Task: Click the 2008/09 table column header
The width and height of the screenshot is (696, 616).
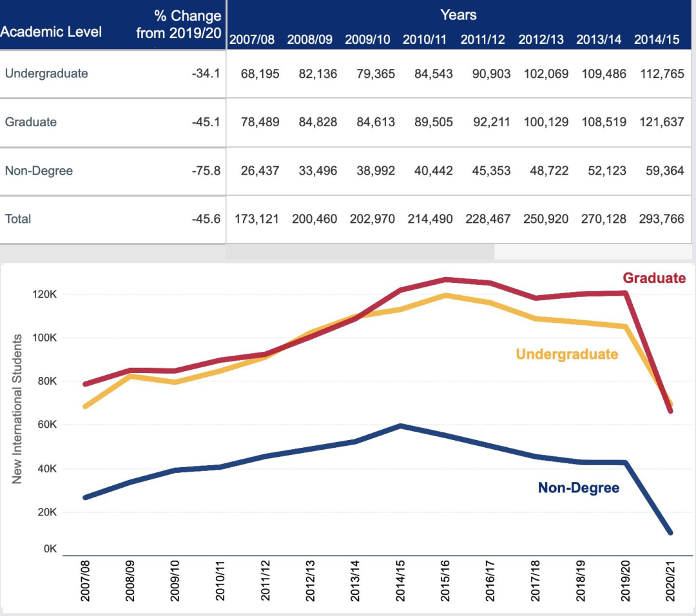Action: [x=309, y=39]
